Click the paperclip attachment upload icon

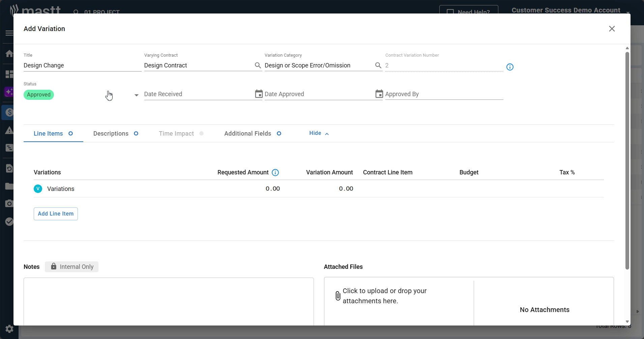[338, 296]
